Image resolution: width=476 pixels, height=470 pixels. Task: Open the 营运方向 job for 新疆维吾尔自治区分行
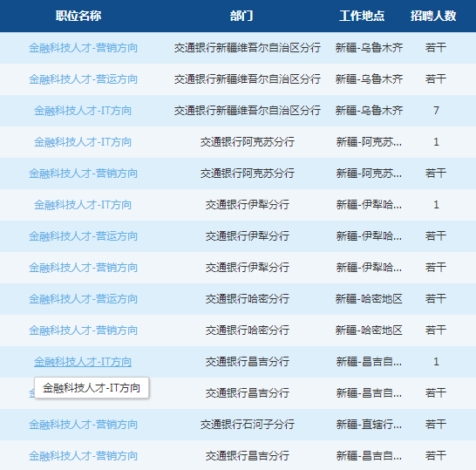point(83,79)
